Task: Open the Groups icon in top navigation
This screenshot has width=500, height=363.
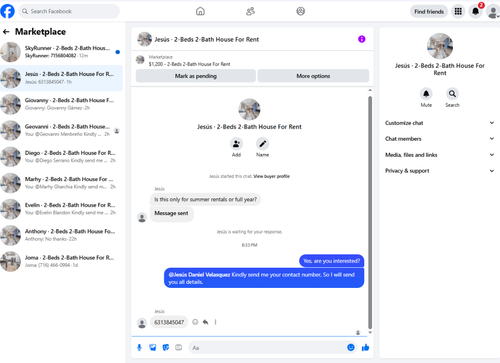Action: point(301,11)
